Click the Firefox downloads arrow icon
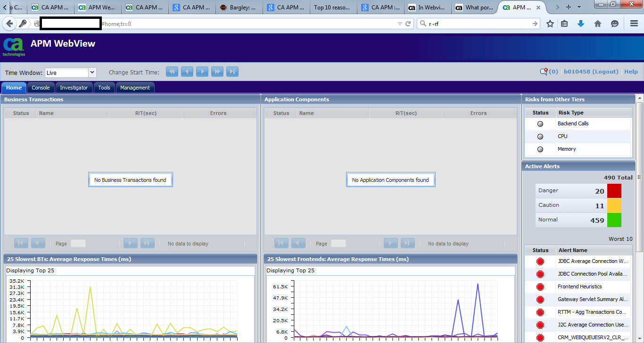This screenshot has height=343, width=644. 579,23
